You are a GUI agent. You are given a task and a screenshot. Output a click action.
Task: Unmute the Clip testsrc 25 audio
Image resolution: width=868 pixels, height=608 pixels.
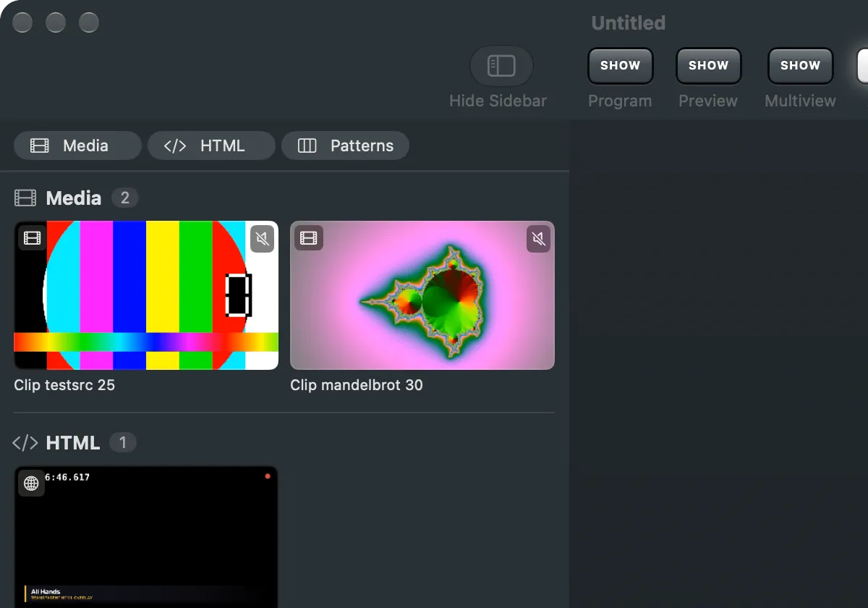pos(263,239)
